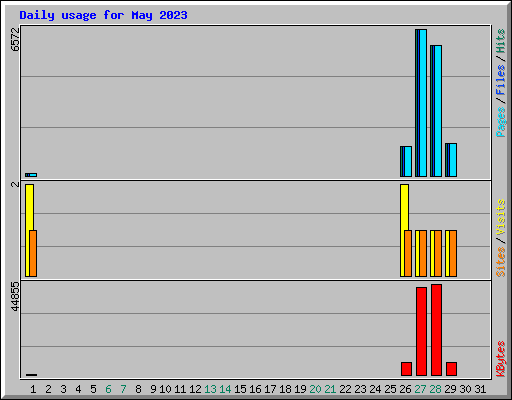
Task: Click the orange sites bar for day 29
Action: click(x=453, y=253)
